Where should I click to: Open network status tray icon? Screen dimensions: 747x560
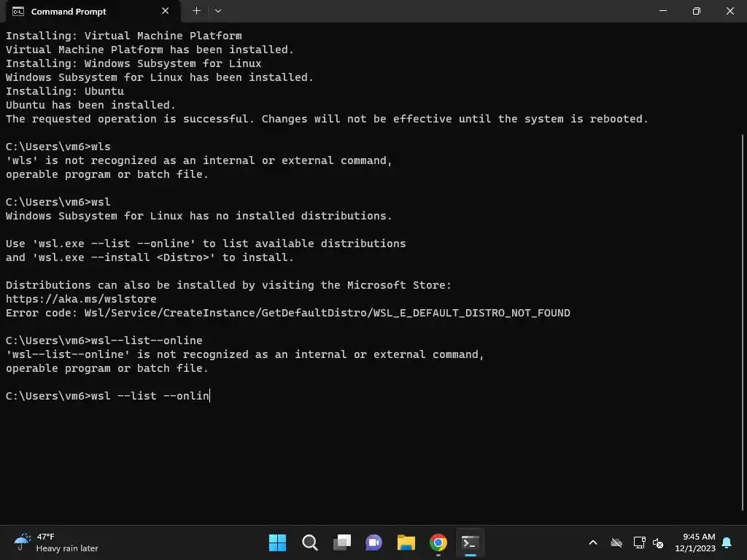pos(639,542)
